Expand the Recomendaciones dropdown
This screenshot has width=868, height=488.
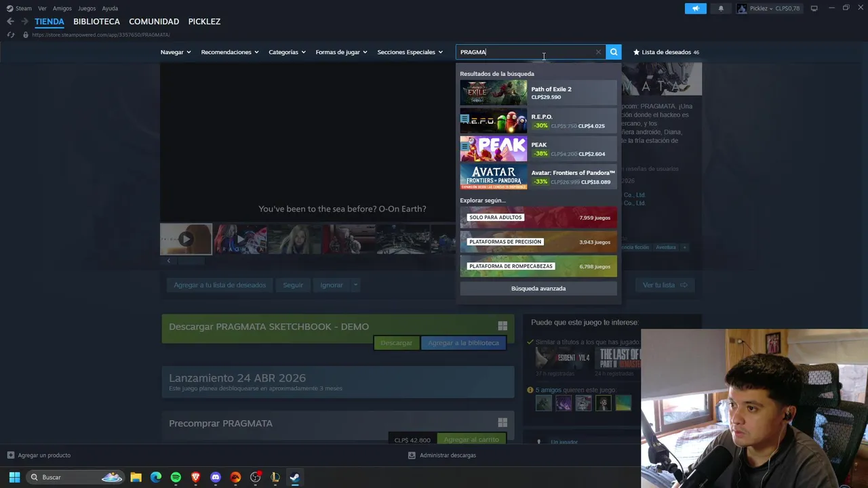coord(230,52)
